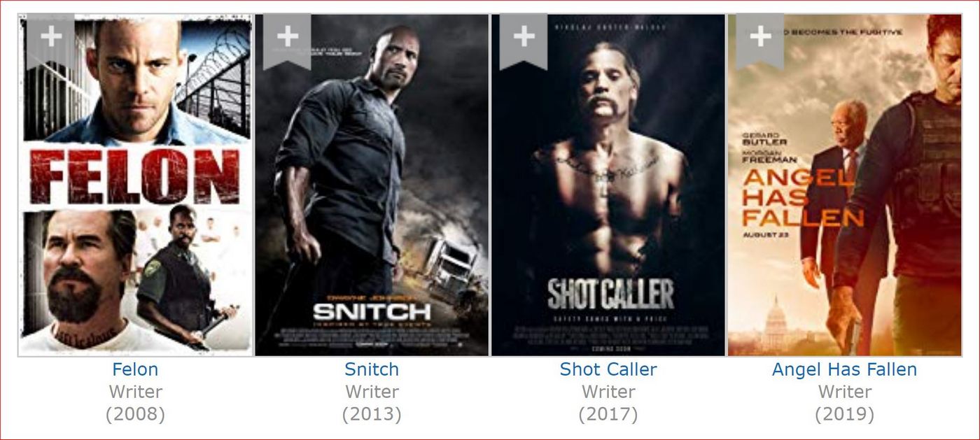
Task: Open the Shot Caller movie poster
Action: [x=608, y=185]
